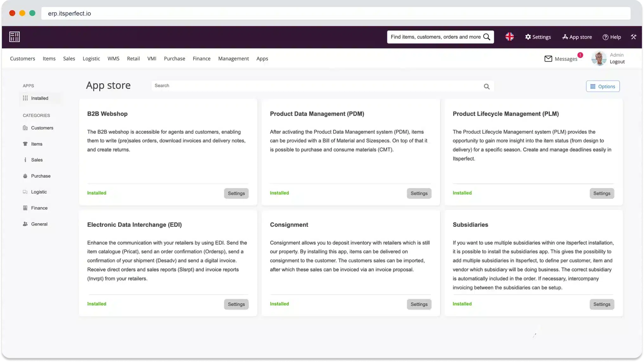Open the Purchase menu in navigation bar
This screenshot has height=362, width=644.
coord(175,59)
